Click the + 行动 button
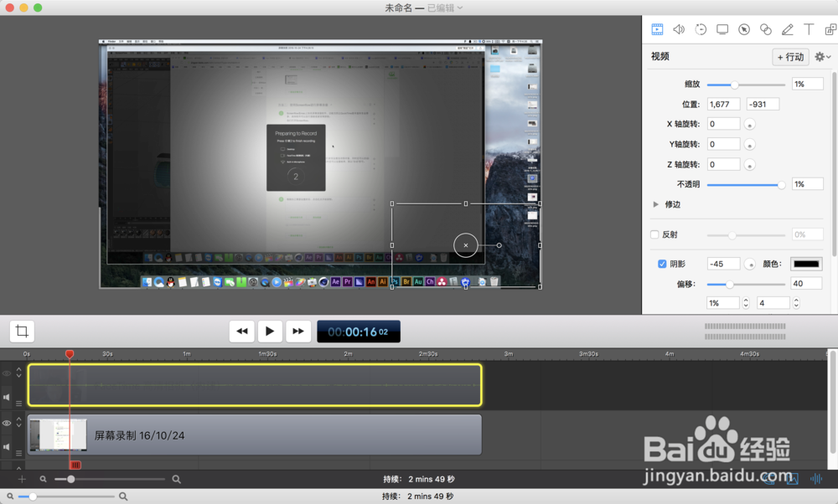The height and width of the screenshot is (504, 838). (x=790, y=57)
